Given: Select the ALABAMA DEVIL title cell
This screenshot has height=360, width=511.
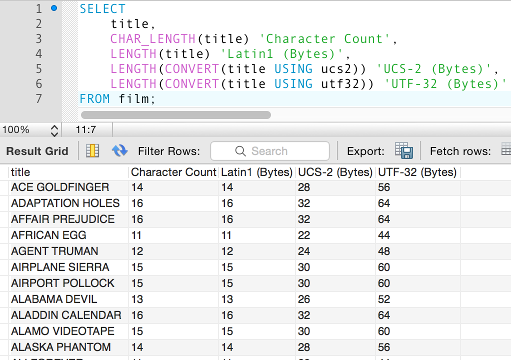Looking at the screenshot, I should 68,299.
